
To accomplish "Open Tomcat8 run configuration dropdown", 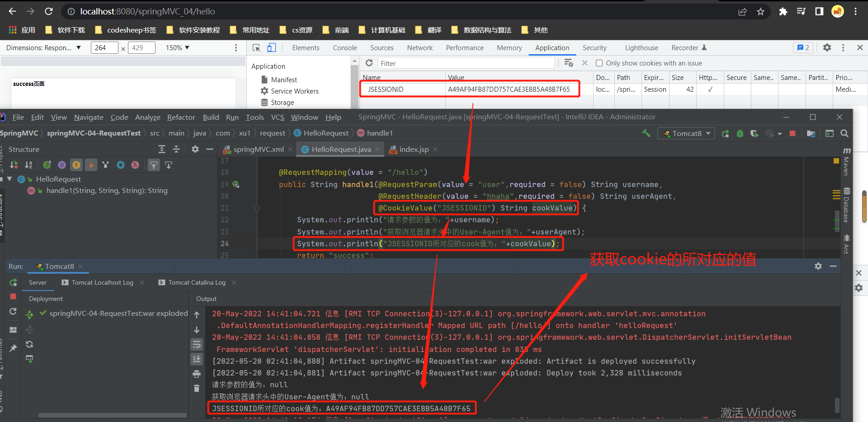I will pos(686,133).
